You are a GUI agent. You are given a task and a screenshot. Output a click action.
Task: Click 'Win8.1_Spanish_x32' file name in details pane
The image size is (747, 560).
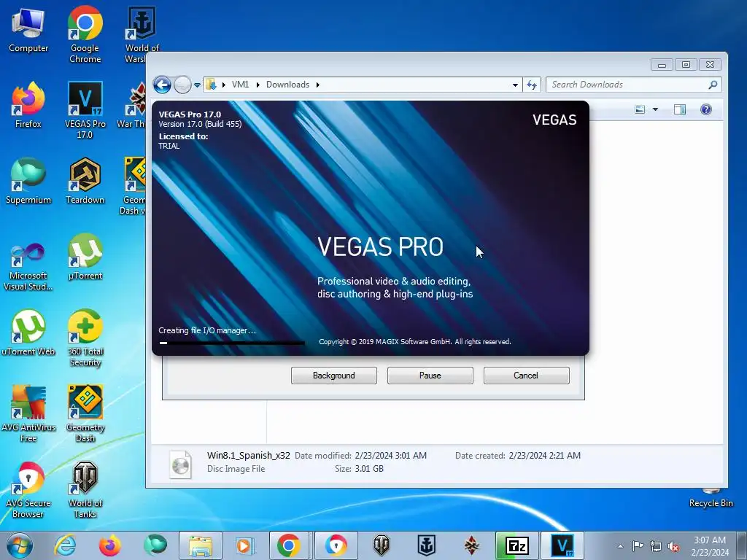point(248,455)
